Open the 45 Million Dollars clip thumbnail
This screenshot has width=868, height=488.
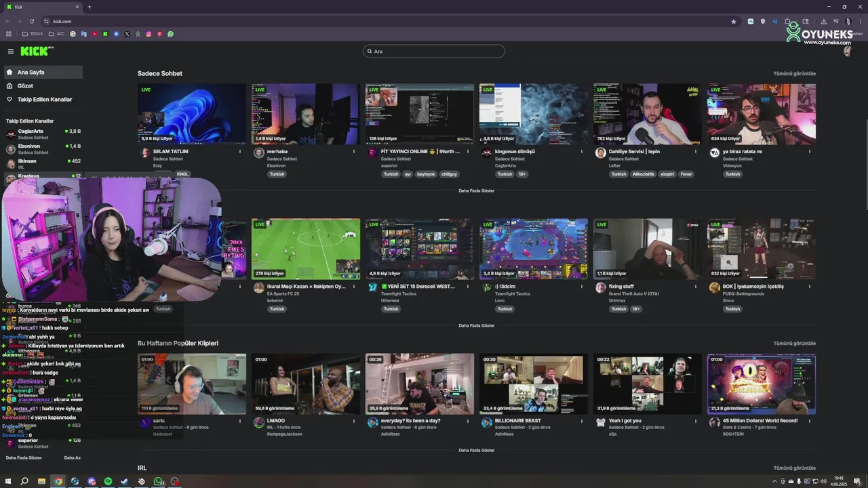762,384
